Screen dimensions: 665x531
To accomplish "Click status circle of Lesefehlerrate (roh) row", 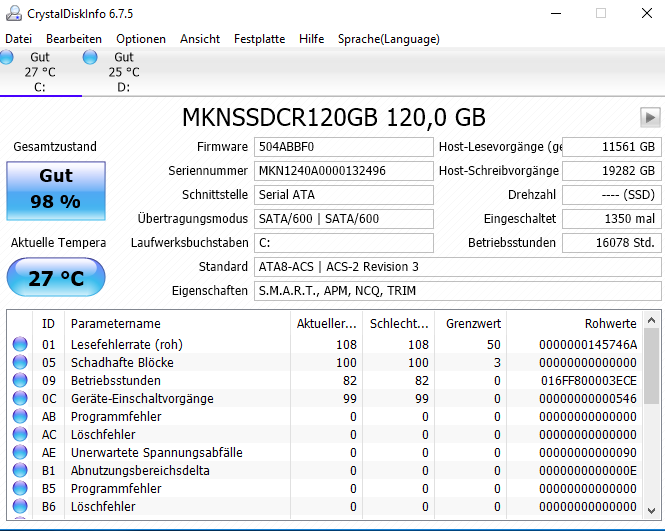I will (20, 344).
